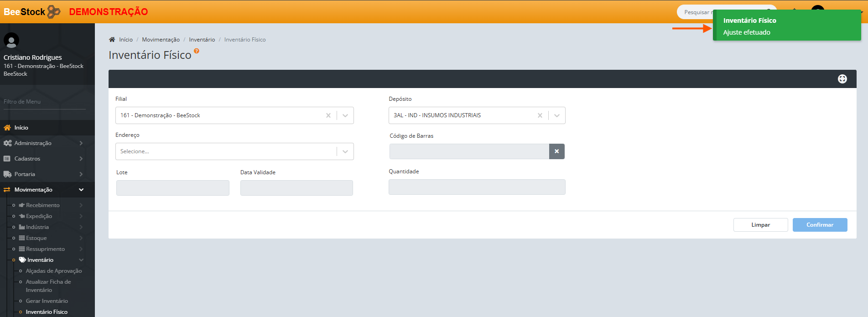Screen dimensions: 868x317
Task: Open the Depósito dropdown arrow
Action: tap(556, 115)
